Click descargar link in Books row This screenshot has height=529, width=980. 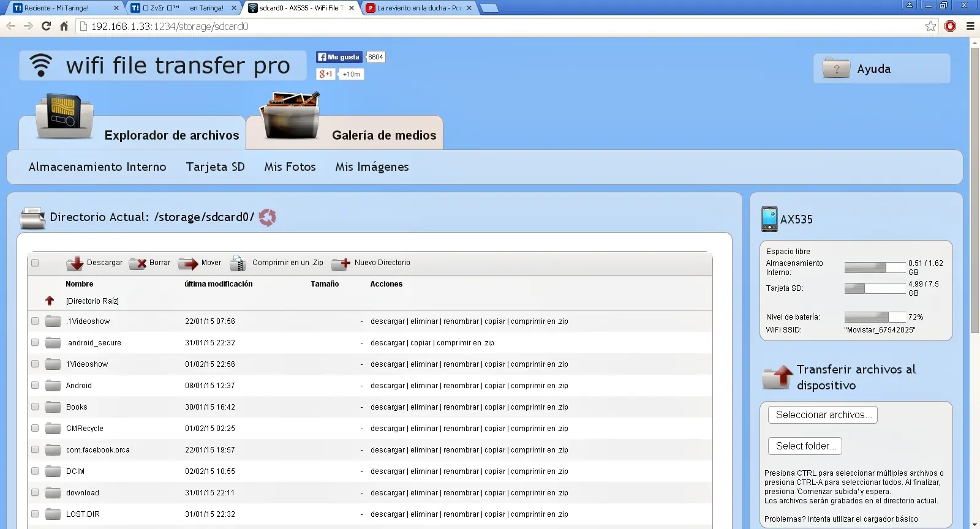(x=388, y=407)
